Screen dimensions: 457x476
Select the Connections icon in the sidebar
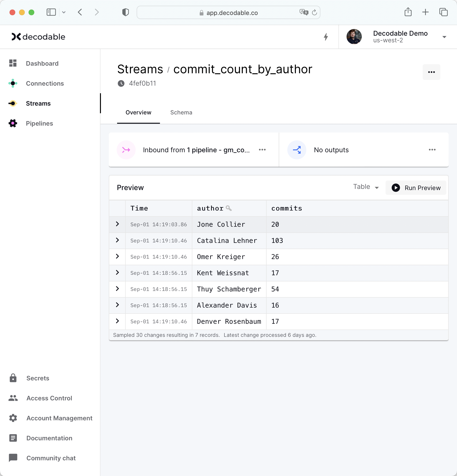coord(13,83)
